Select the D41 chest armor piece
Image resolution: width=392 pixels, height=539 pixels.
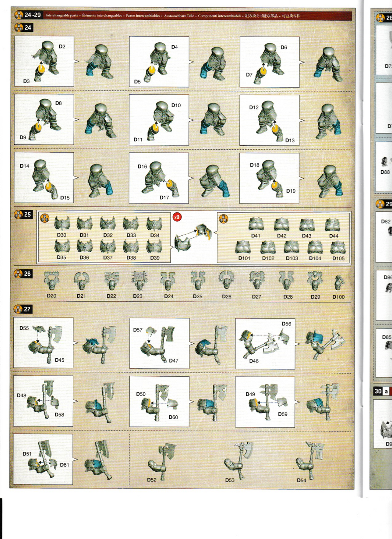click(256, 224)
